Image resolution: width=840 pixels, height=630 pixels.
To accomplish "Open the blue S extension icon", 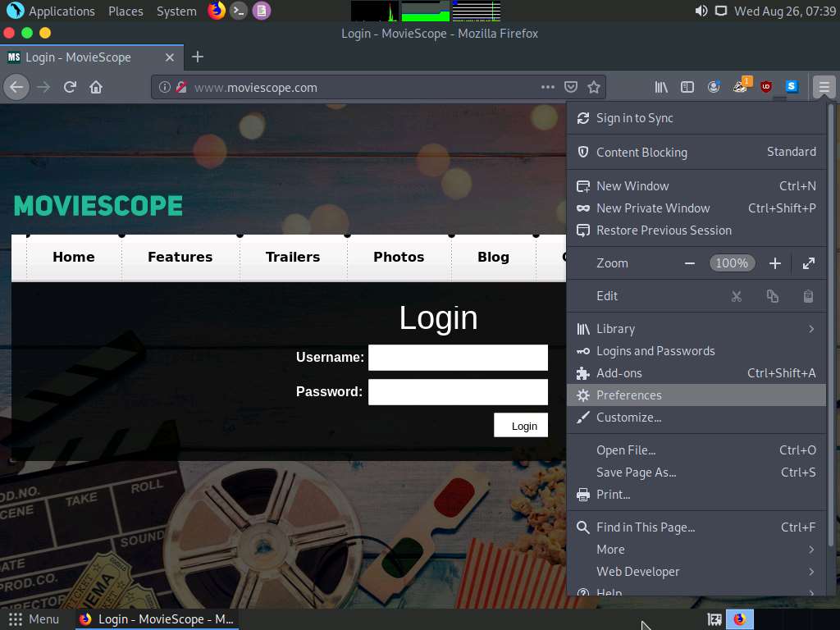I will click(791, 86).
